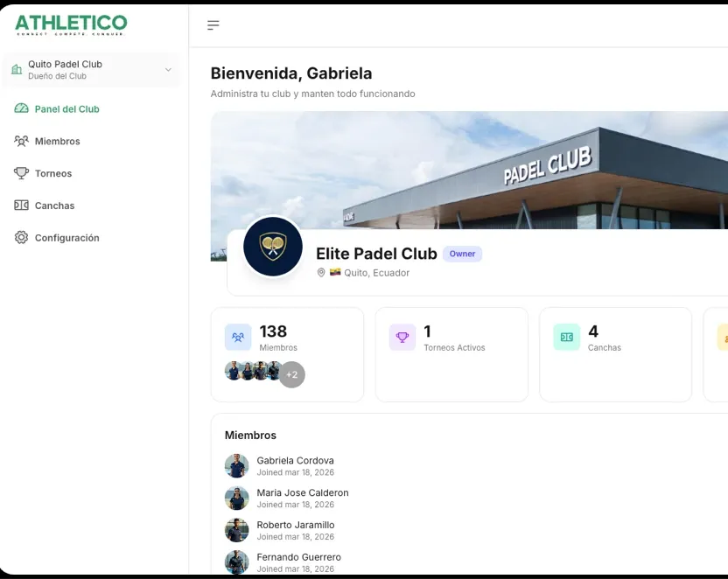Image resolution: width=728 pixels, height=579 pixels.
Task: Open the 4 Canchas stat card
Action: pos(616,354)
